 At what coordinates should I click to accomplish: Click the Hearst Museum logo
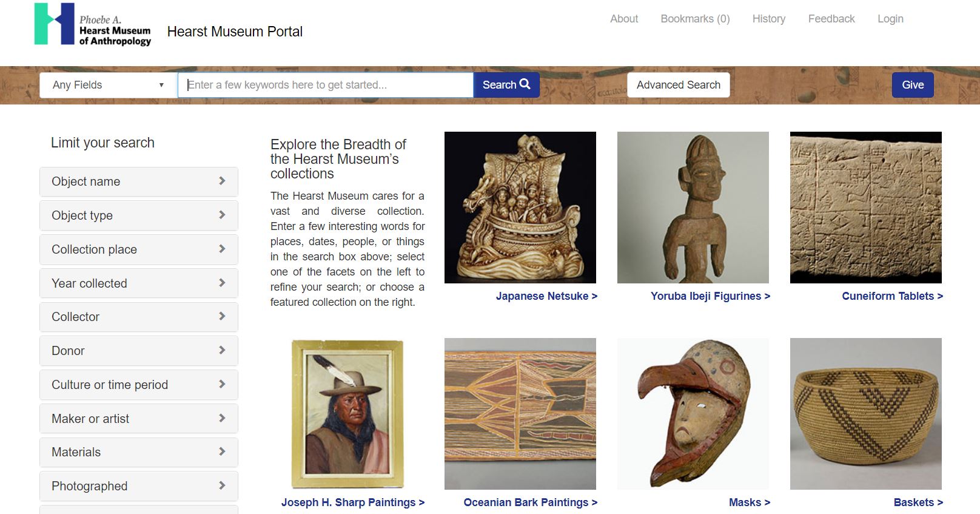click(x=93, y=24)
